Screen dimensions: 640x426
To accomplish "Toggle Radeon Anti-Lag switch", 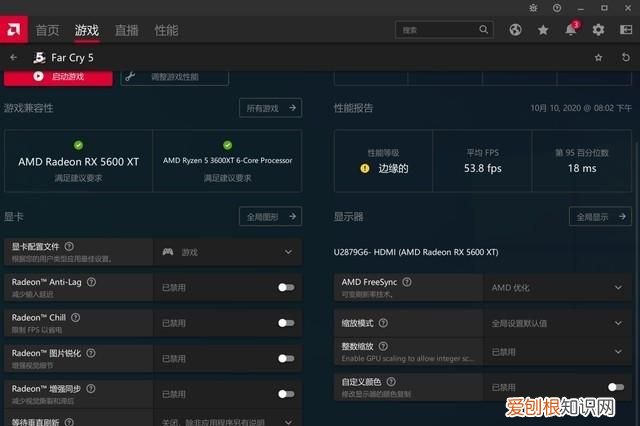I will pyautogui.click(x=286, y=287).
